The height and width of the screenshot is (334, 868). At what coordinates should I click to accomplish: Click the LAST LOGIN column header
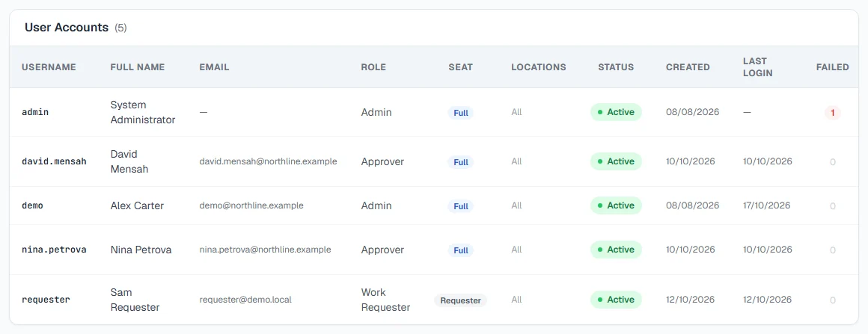758,67
